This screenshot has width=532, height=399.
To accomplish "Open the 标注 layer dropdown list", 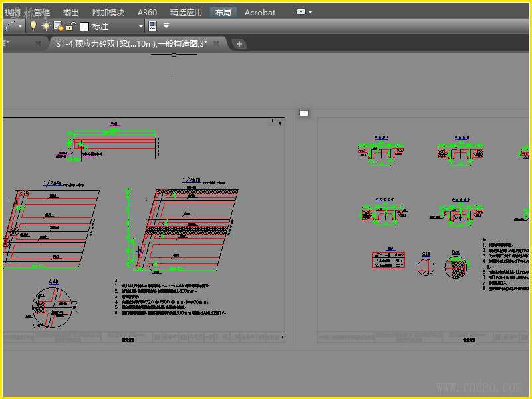I will click(x=140, y=26).
